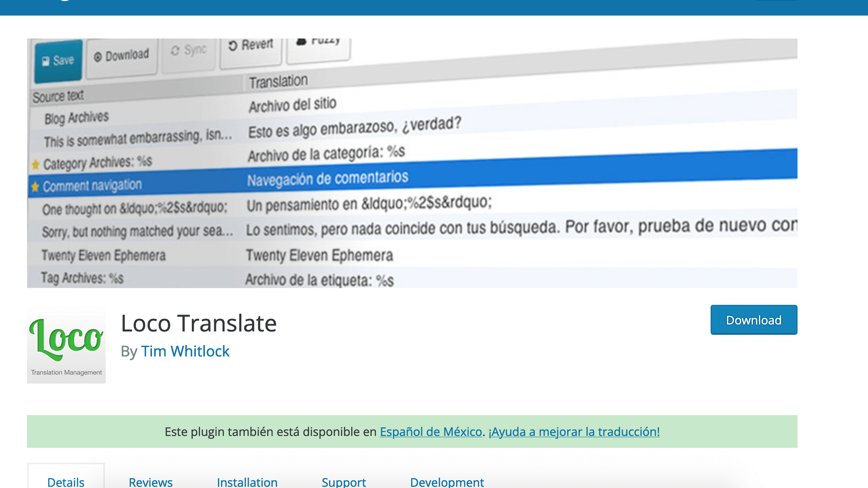
Task: Click 'Blog Archives' source text row
Action: point(77,118)
